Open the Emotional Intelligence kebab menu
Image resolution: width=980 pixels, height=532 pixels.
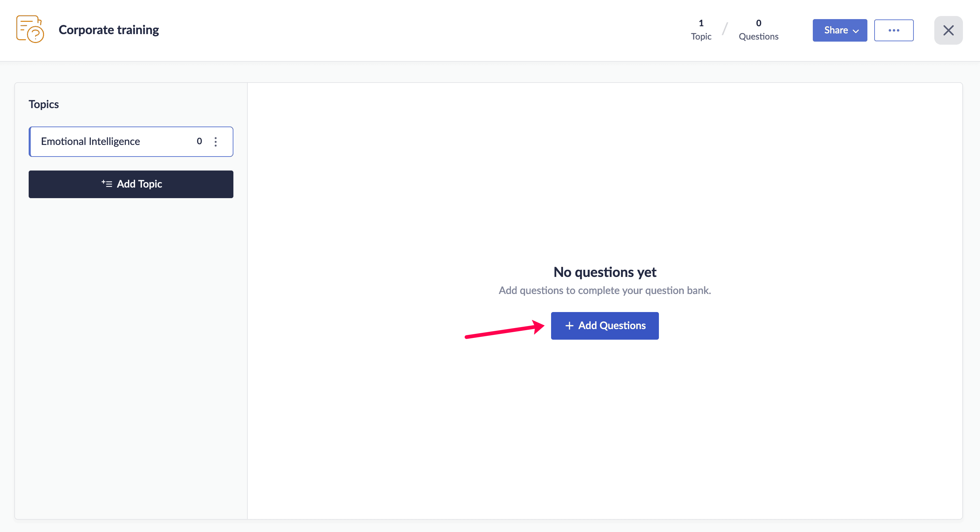(215, 142)
